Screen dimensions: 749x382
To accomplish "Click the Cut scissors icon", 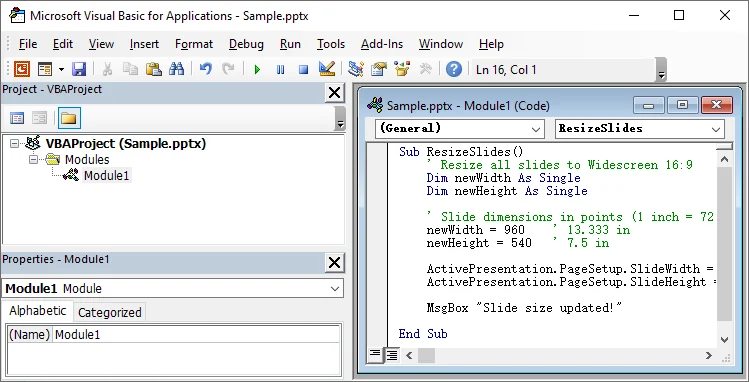I will [107, 69].
